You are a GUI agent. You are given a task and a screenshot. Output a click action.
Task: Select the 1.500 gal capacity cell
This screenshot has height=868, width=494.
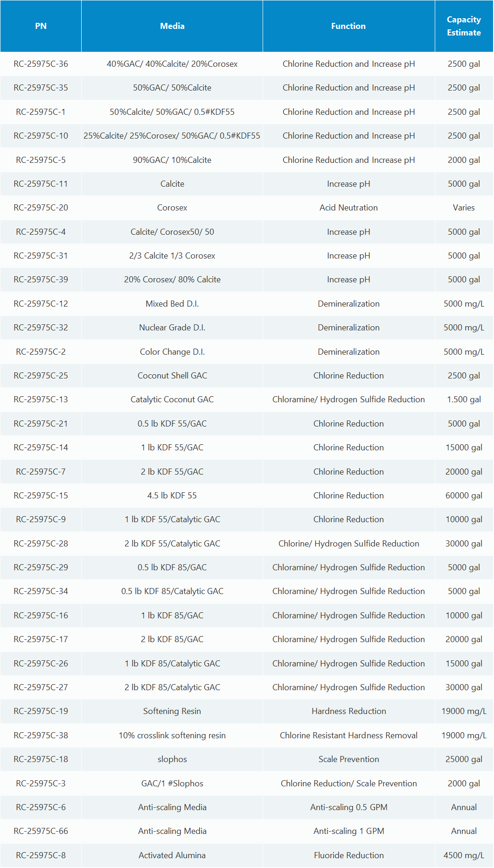point(464,399)
